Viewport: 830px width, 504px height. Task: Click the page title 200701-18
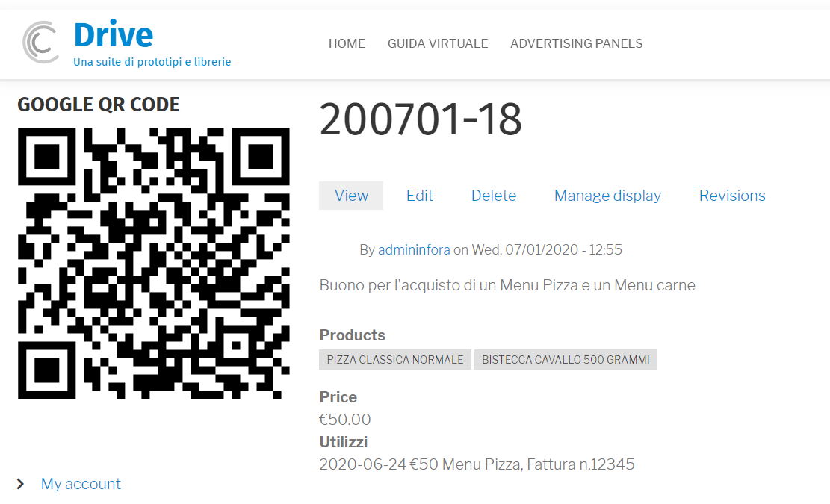[x=421, y=119]
